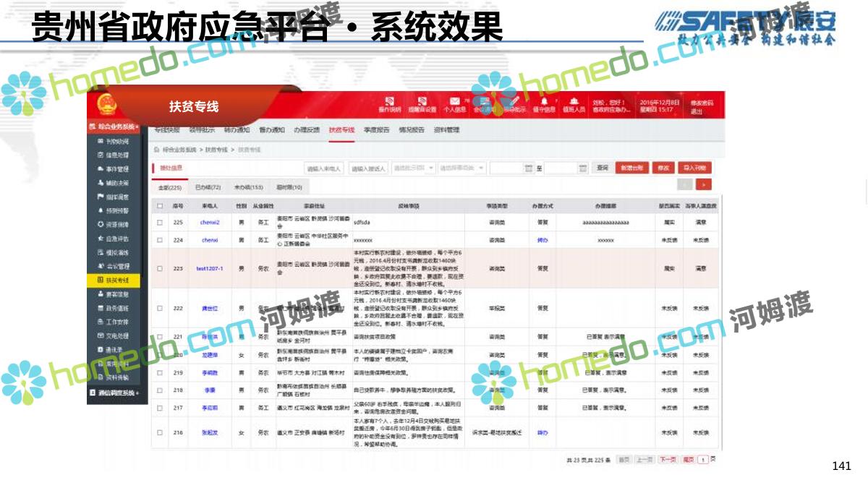Go to next page with red arrow button
Image resolution: width=868 pixels, height=488 pixels.
coord(704,185)
